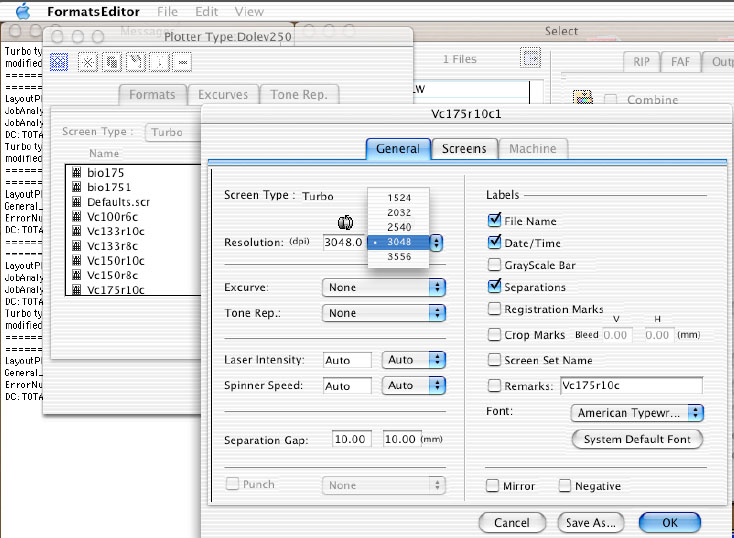Click the screen icon next to bio175
734x538 pixels.
tap(77, 172)
